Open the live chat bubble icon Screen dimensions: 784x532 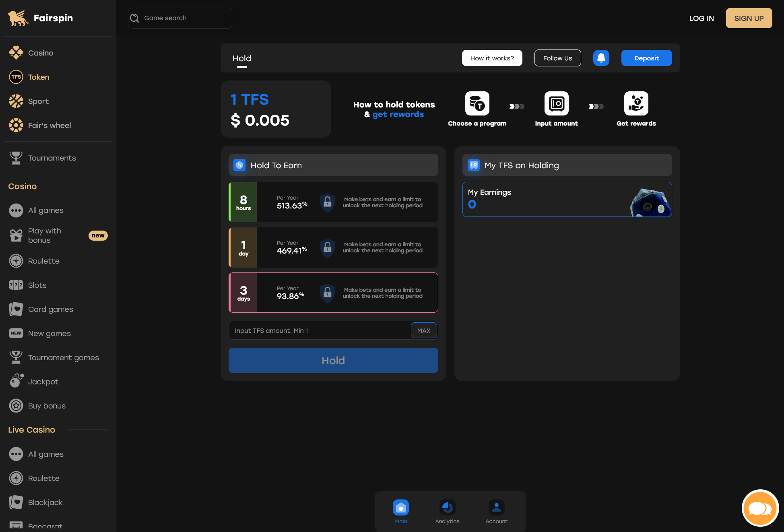(x=760, y=508)
